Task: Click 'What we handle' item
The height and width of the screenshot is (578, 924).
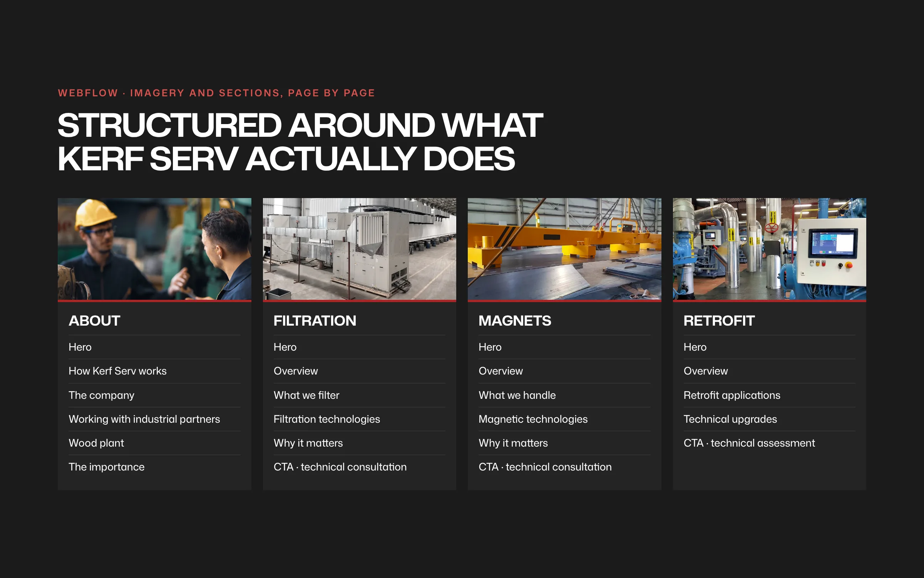Action: point(564,395)
